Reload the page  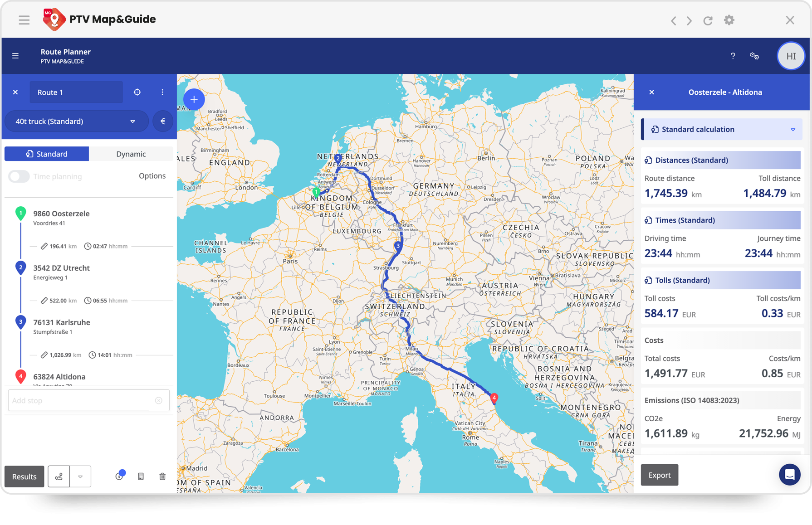click(708, 20)
